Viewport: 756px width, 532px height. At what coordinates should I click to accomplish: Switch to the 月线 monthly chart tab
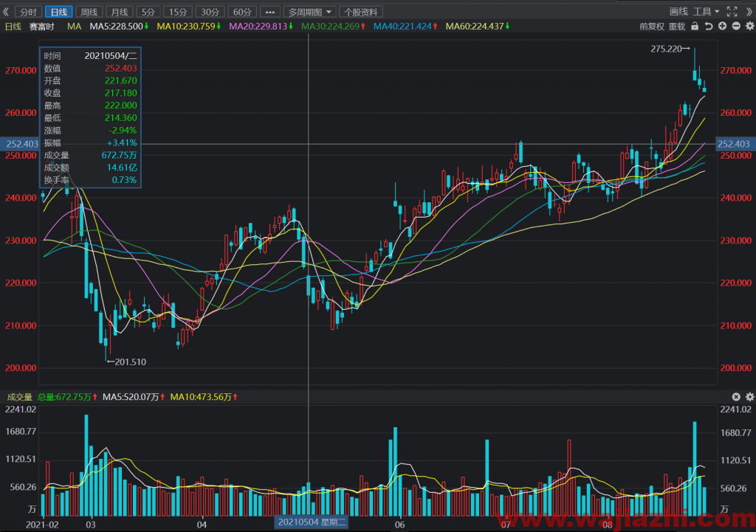pyautogui.click(x=120, y=12)
